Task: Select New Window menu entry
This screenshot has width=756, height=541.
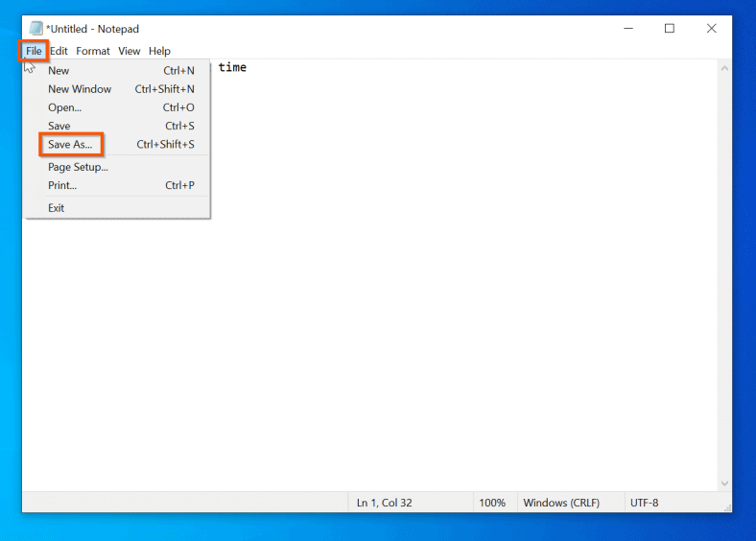Action: point(80,89)
